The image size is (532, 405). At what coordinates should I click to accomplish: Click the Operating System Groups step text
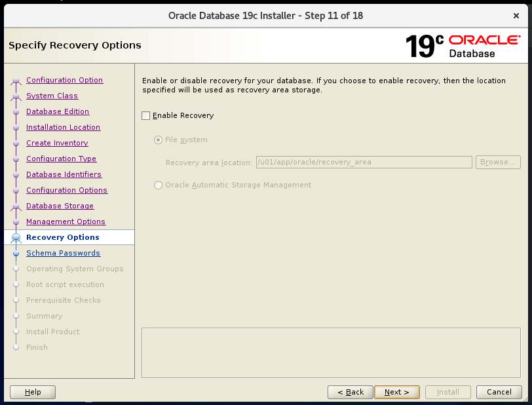pyautogui.click(x=75, y=269)
